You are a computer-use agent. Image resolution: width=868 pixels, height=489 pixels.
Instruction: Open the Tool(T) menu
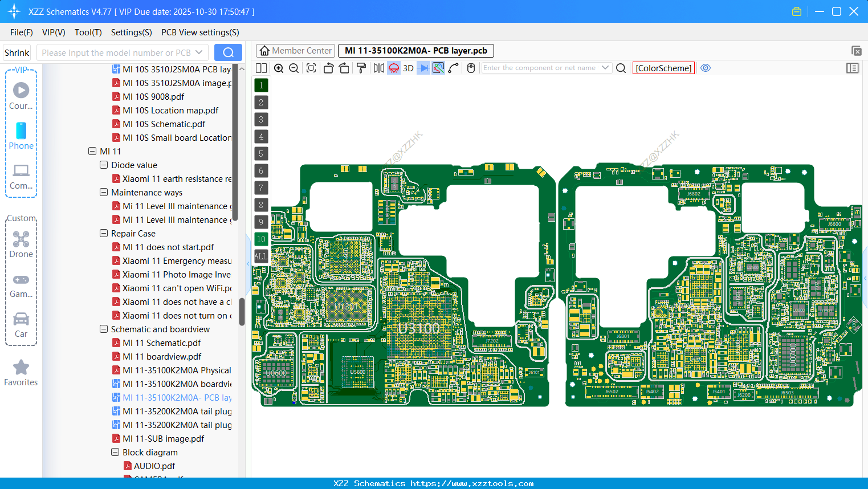pyautogui.click(x=88, y=32)
